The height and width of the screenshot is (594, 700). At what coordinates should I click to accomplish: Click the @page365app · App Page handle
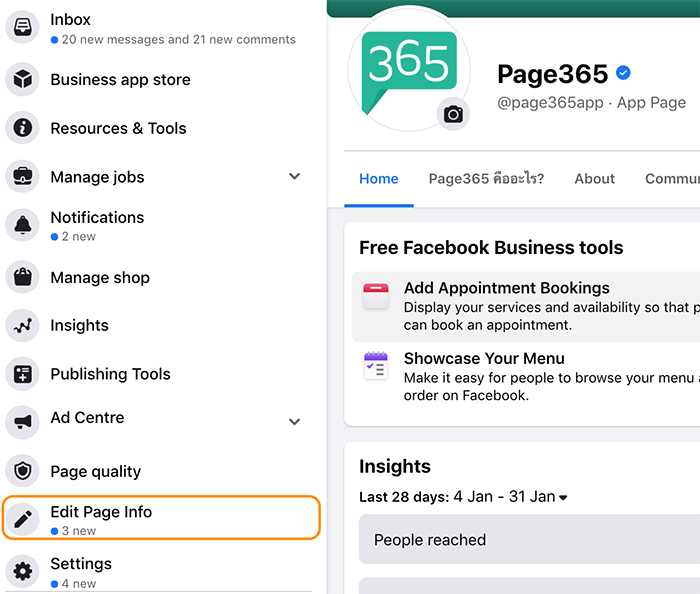tap(592, 103)
